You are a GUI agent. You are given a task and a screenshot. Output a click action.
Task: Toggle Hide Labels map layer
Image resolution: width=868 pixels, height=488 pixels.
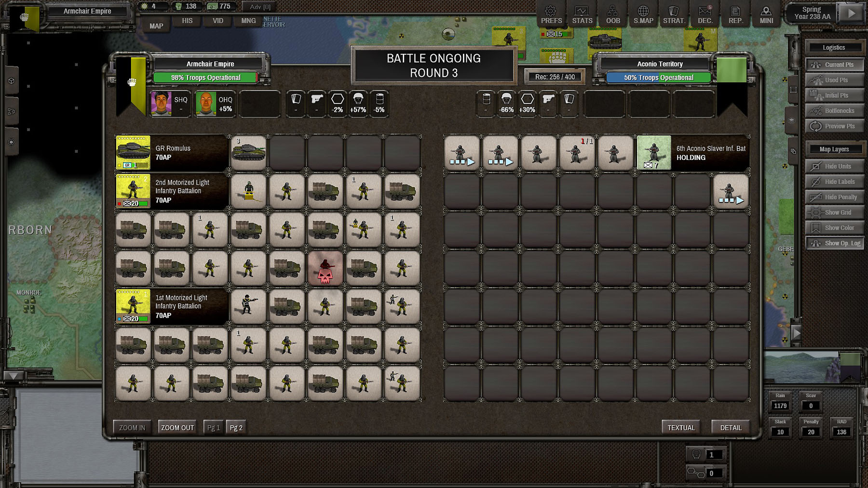pos(834,182)
